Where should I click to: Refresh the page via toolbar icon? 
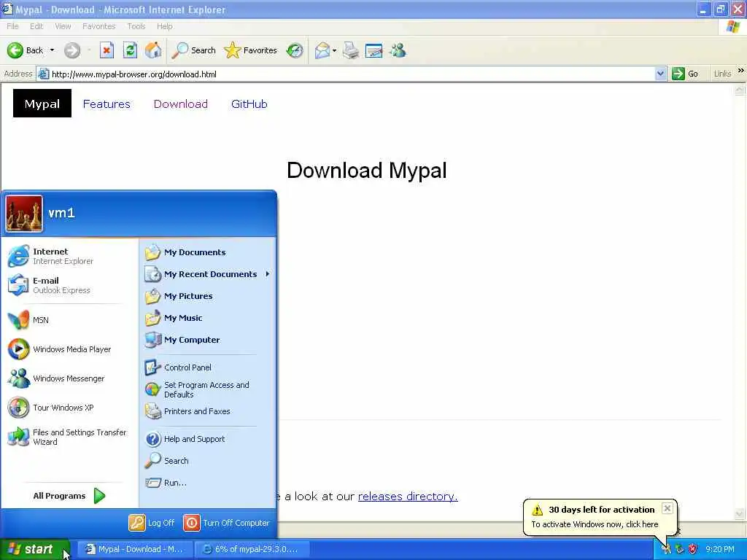tap(130, 50)
